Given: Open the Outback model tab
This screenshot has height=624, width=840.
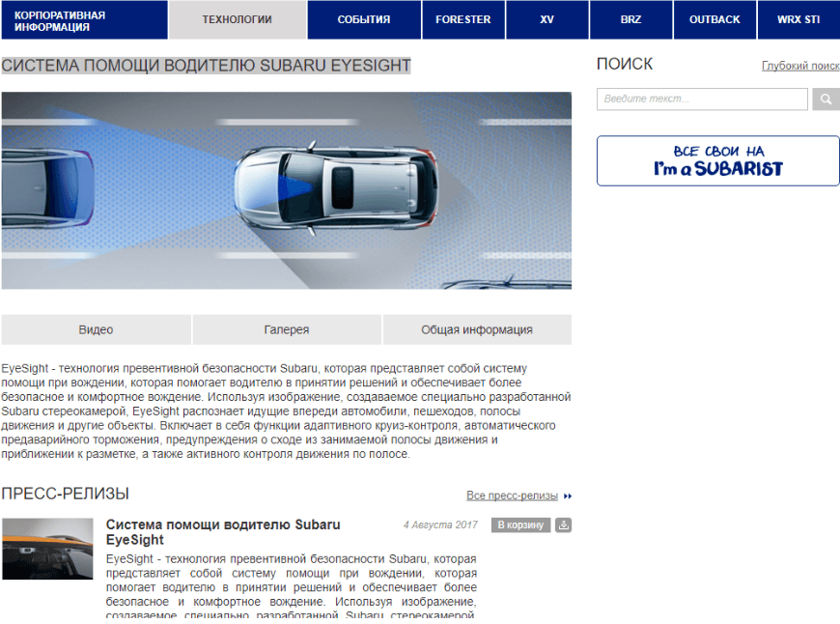Looking at the screenshot, I should (714, 20).
